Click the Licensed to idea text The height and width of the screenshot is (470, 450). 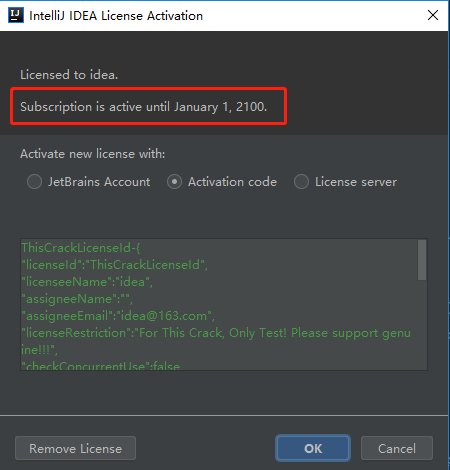pos(69,75)
